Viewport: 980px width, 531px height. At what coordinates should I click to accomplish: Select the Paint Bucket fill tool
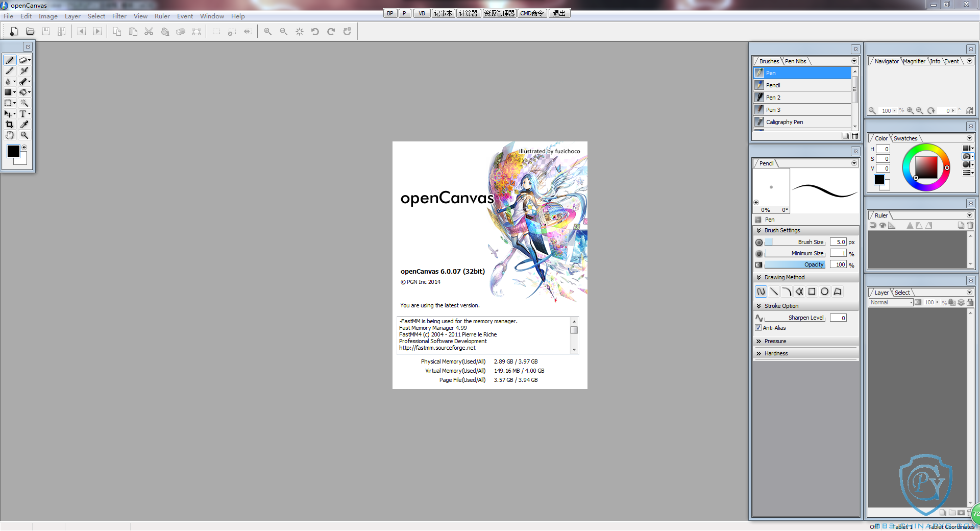[24, 92]
